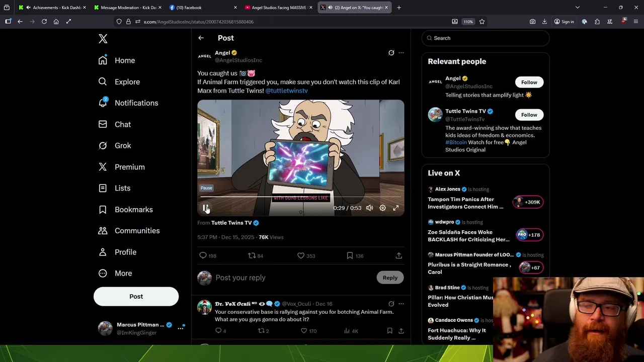Expand video to fullscreen

point(395,208)
